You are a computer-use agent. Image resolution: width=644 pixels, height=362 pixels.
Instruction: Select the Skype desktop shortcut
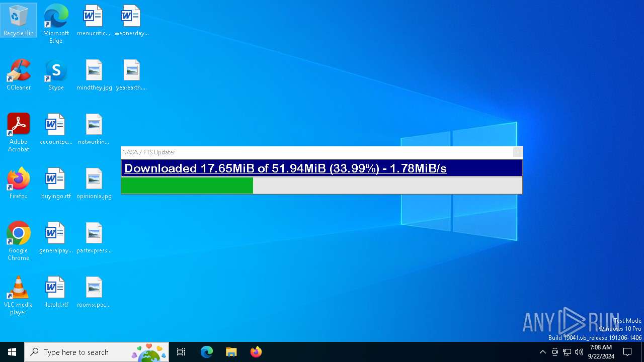(x=56, y=74)
